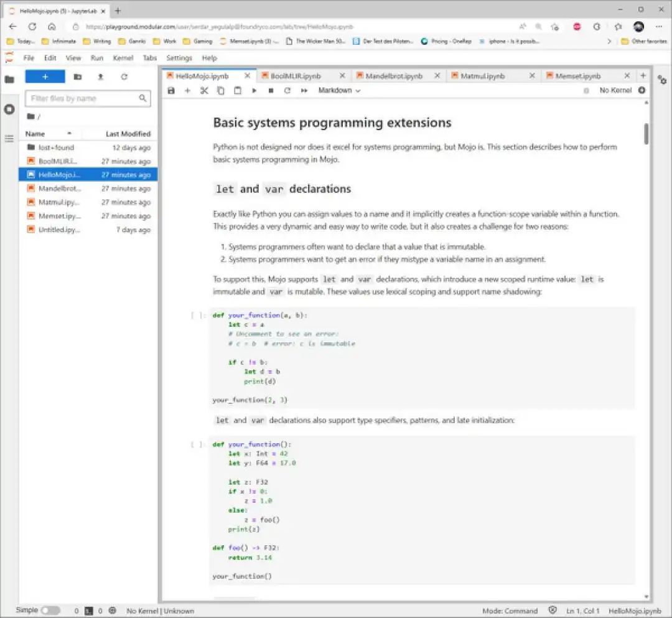Select Matmul.ipynb in file list
The height and width of the screenshot is (618, 672).
pyautogui.click(x=88, y=202)
